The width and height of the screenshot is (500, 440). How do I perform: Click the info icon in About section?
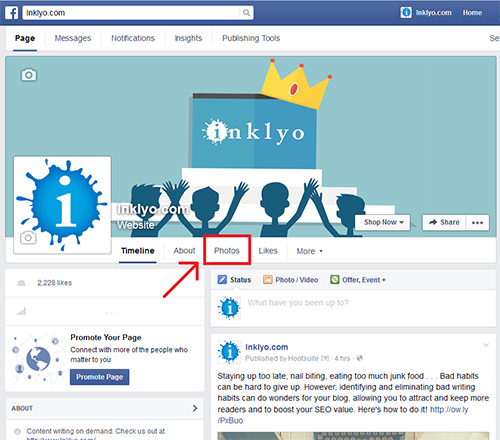pyautogui.click(x=17, y=431)
